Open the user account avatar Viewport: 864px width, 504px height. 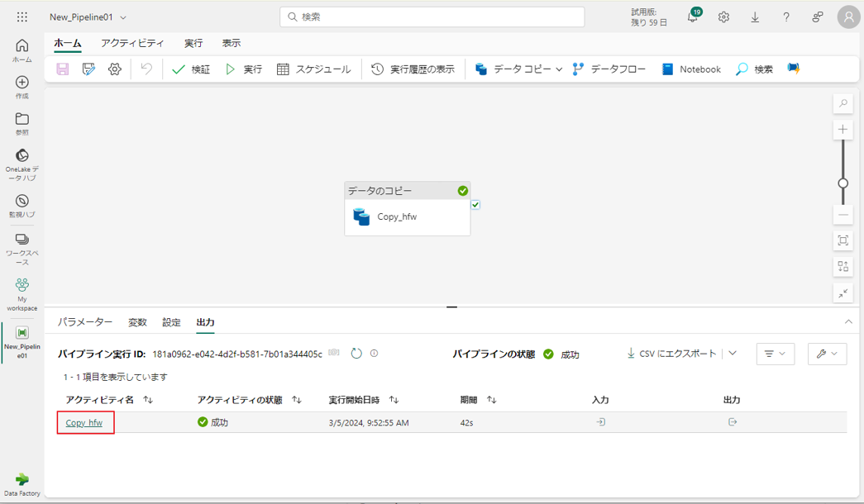coord(848,17)
